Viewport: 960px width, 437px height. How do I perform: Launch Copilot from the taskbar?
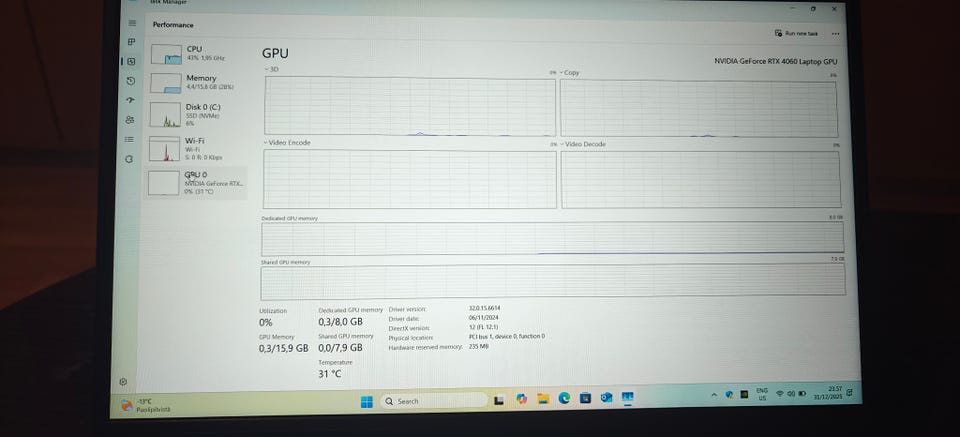tap(521, 399)
